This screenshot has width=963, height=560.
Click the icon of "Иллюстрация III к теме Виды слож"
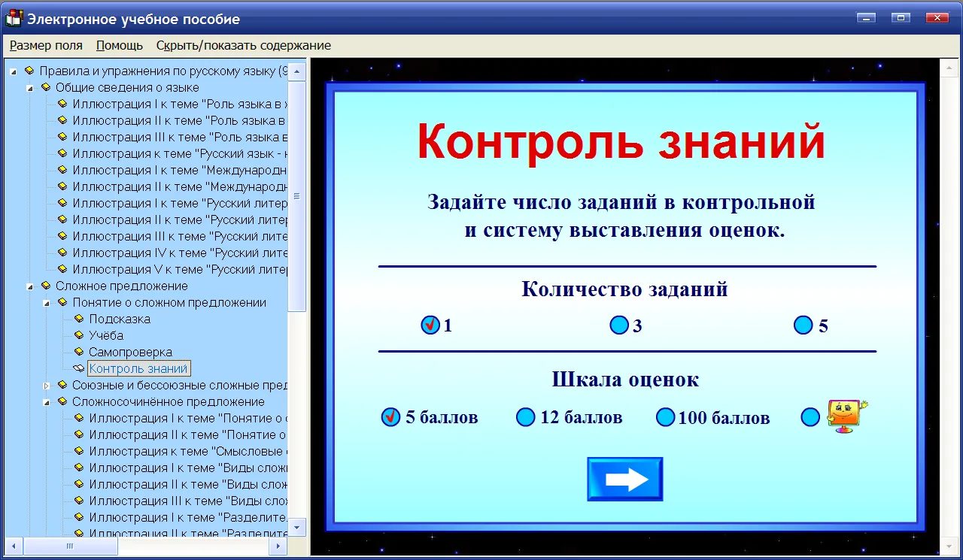(x=79, y=501)
